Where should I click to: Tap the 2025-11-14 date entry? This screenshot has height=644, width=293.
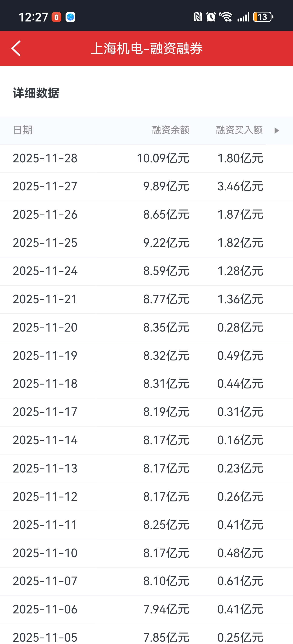tap(45, 441)
